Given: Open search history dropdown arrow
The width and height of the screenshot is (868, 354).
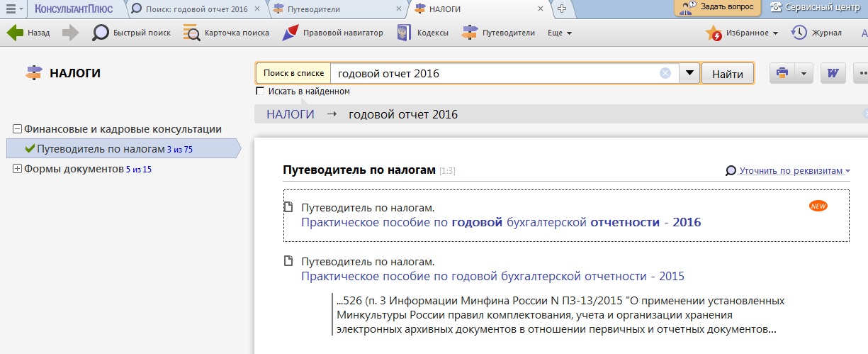Looking at the screenshot, I should click(x=689, y=73).
